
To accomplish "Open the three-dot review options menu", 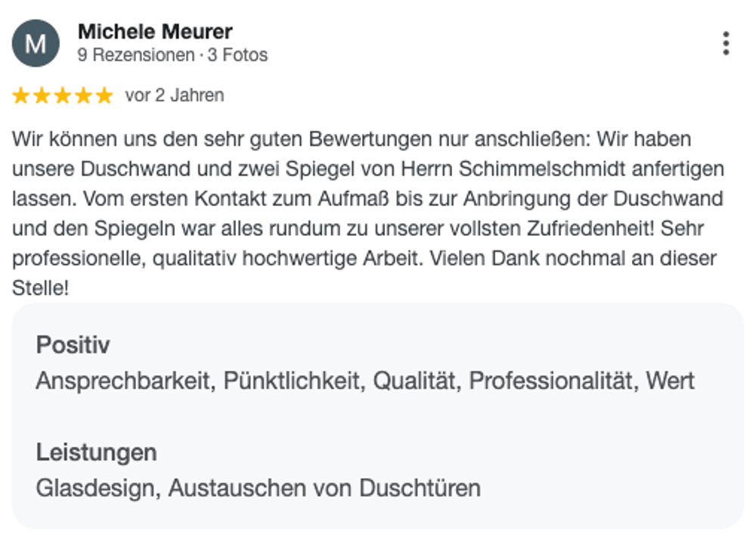I will pos(726,43).
